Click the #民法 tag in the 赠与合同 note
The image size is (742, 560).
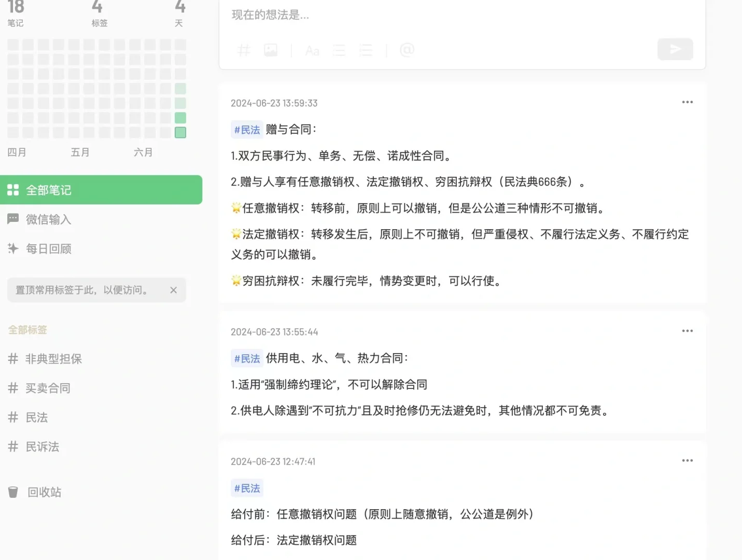(x=247, y=130)
